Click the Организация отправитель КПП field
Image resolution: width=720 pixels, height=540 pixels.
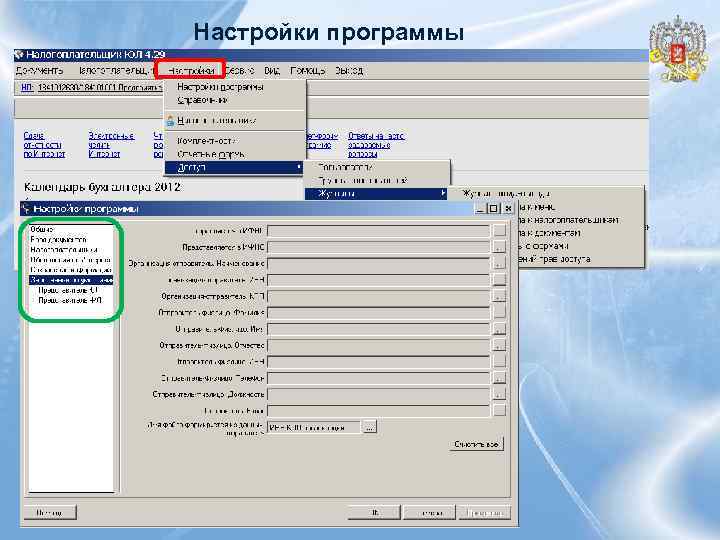pyautogui.click(x=378, y=297)
